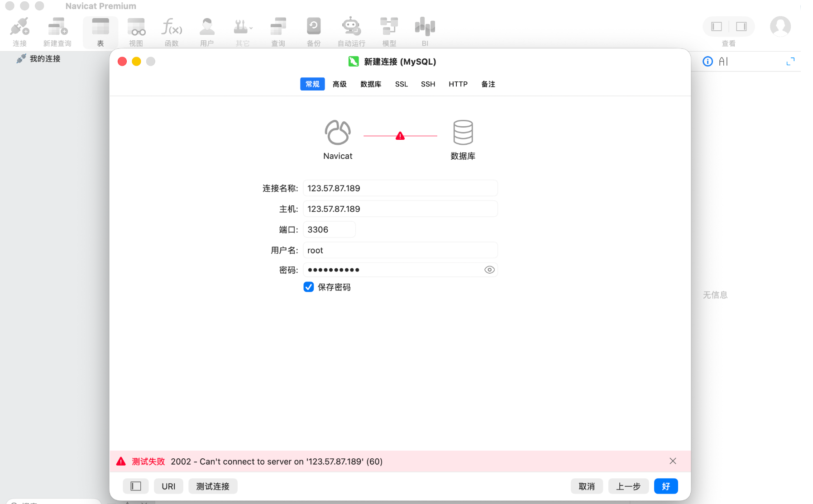Open the SSL tab
813x504 pixels.
(402, 84)
